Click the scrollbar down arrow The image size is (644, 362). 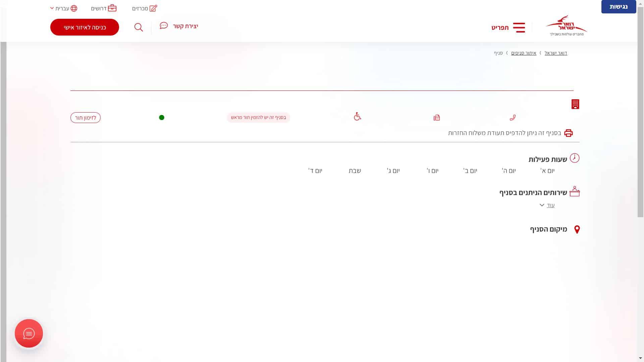click(641, 358)
